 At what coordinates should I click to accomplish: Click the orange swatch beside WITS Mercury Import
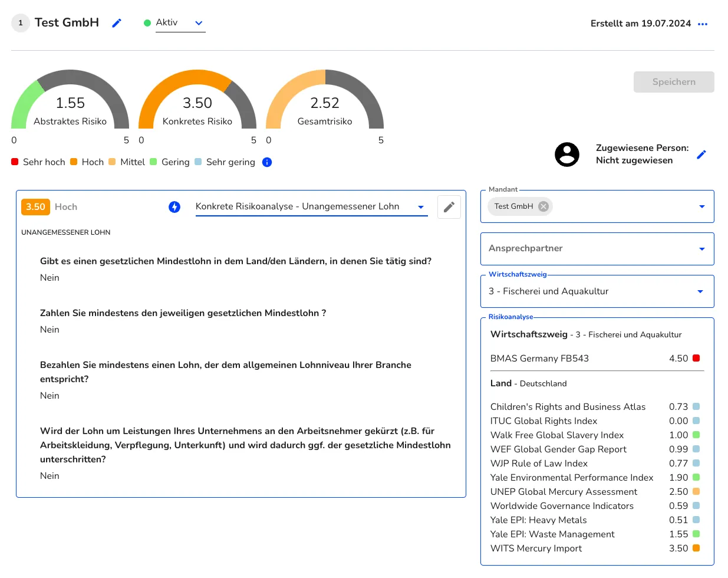coord(696,548)
